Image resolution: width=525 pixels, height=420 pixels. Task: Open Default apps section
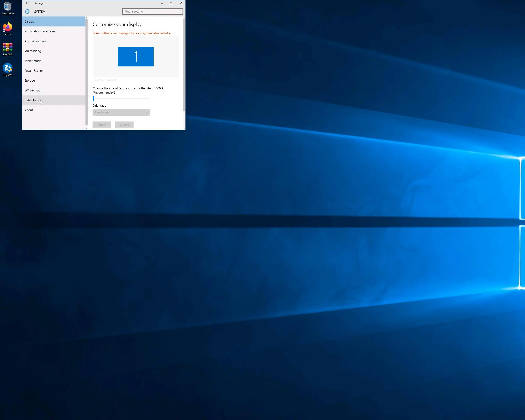click(x=33, y=100)
